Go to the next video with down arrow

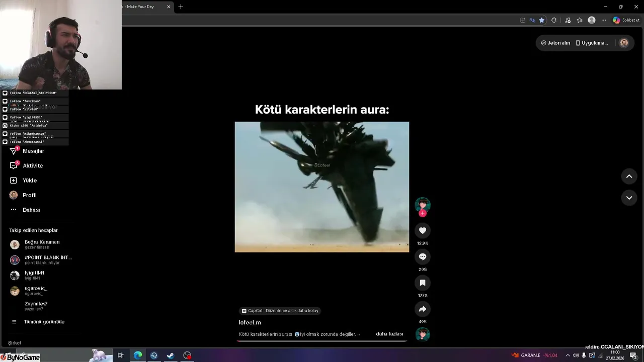click(629, 198)
